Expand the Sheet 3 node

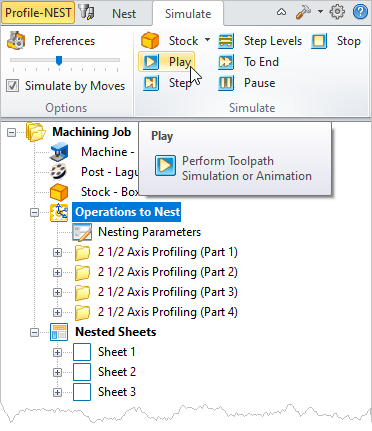57,392
